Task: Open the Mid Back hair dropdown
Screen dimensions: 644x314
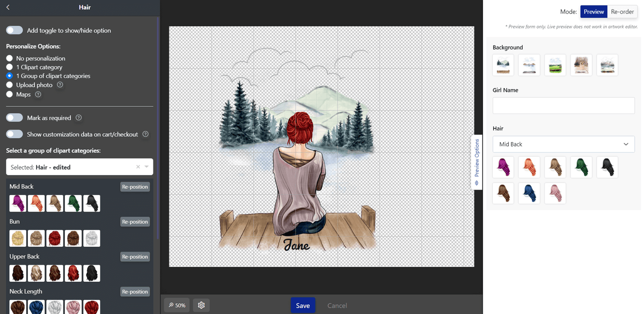Action: click(563, 144)
